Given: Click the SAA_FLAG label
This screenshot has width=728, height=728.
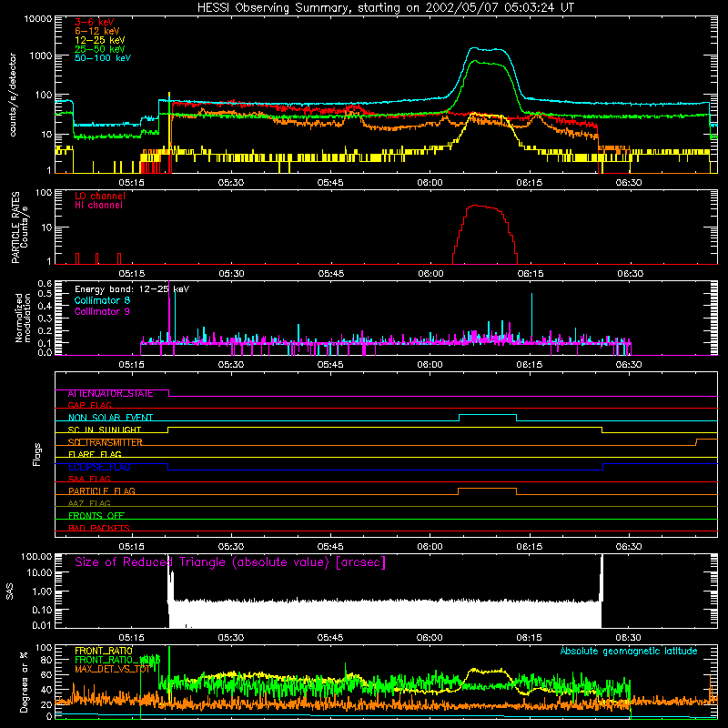Looking at the screenshot, I should [x=89, y=480].
